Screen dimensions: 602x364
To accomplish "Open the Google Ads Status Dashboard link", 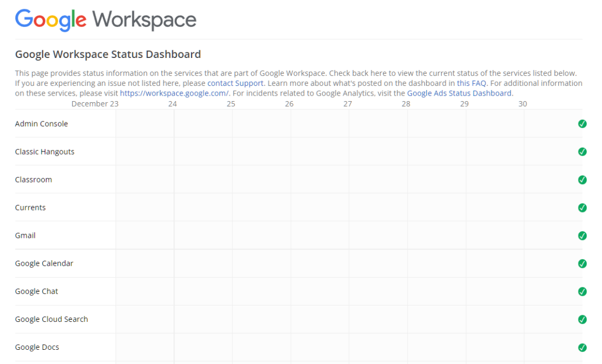I will tap(460, 93).
